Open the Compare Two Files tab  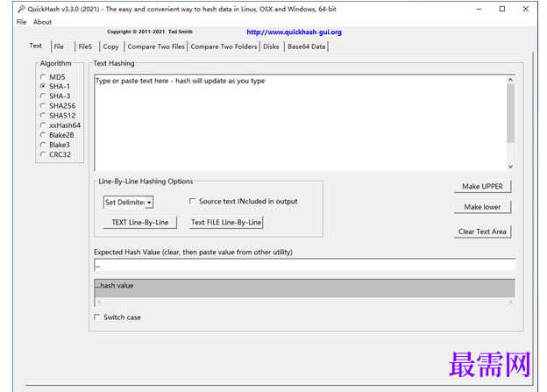tap(156, 46)
